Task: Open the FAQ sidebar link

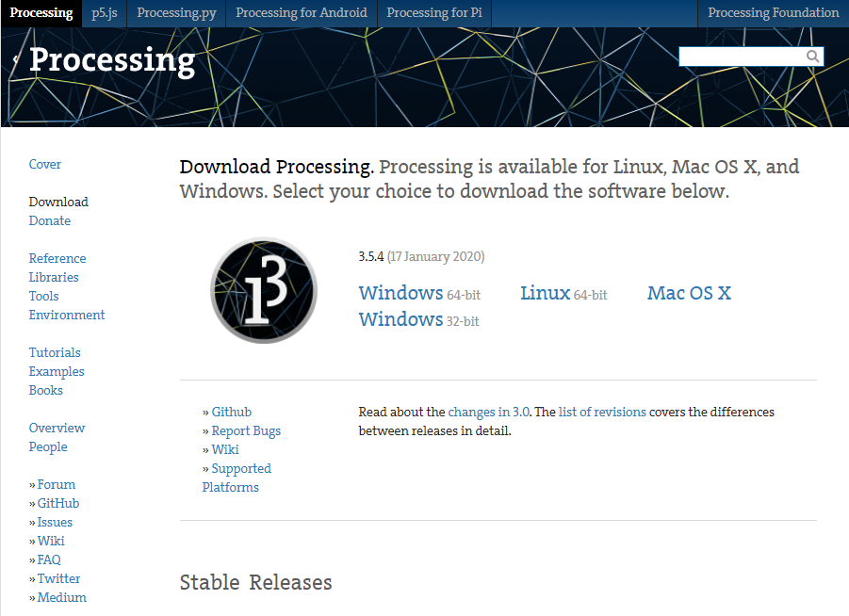Action: coord(49,559)
